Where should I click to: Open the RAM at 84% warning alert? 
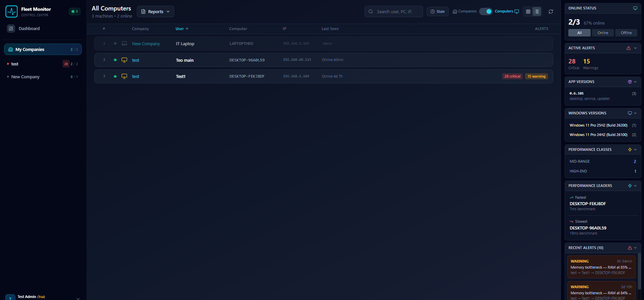[601, 291]
